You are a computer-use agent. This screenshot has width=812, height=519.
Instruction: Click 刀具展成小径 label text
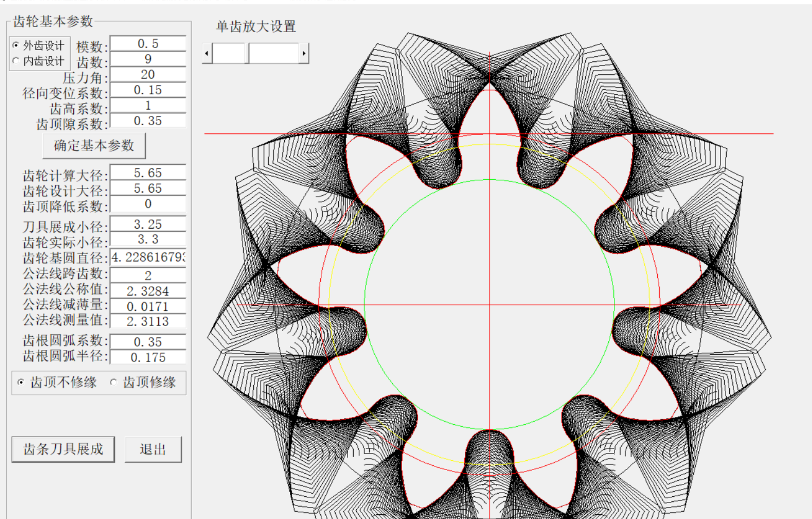point(65,227)
